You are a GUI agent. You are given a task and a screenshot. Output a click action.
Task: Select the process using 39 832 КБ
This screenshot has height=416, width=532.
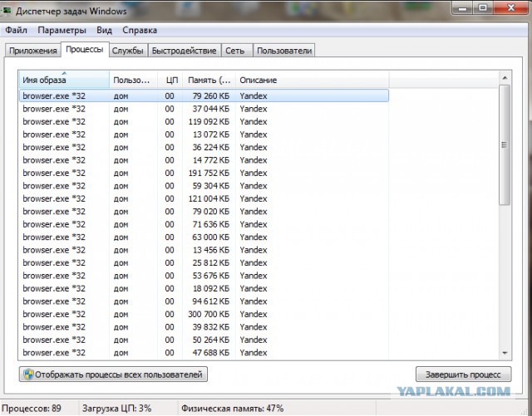(x=204, y=327)
